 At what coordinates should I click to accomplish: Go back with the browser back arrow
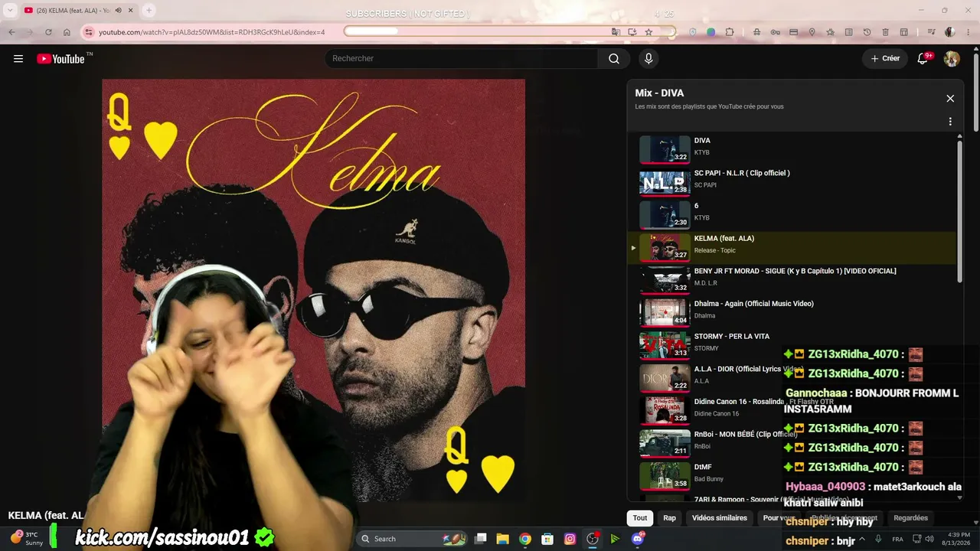(12, 32)
